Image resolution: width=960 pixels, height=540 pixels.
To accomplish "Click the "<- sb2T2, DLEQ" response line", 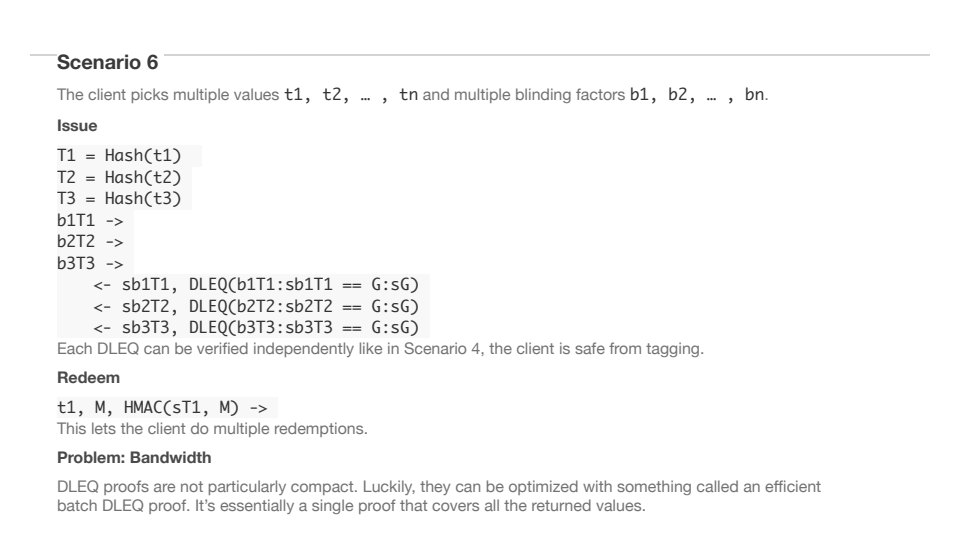I will point(256,306).
